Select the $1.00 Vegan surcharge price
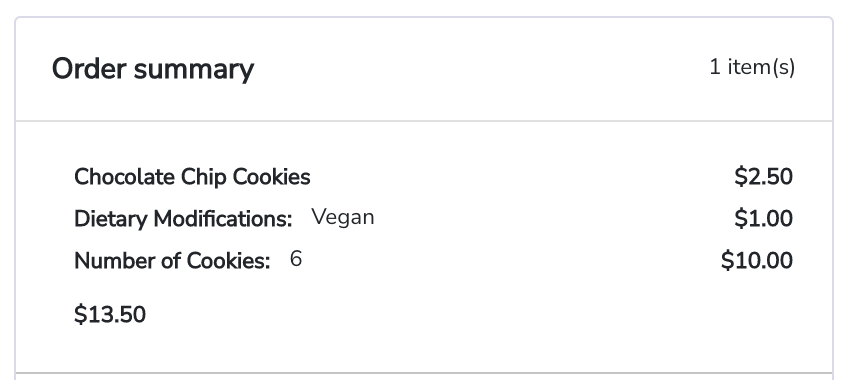Viewport: 852px width, 380px height. tap(763, 219)
